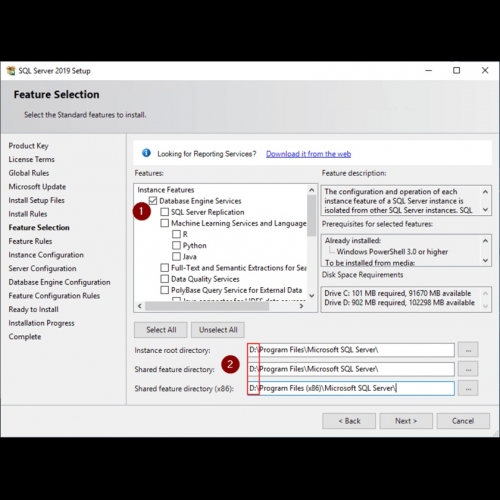The image size is (500, 500).
Task: Tick the Python checkbox
Action: [x=176, y=245]
